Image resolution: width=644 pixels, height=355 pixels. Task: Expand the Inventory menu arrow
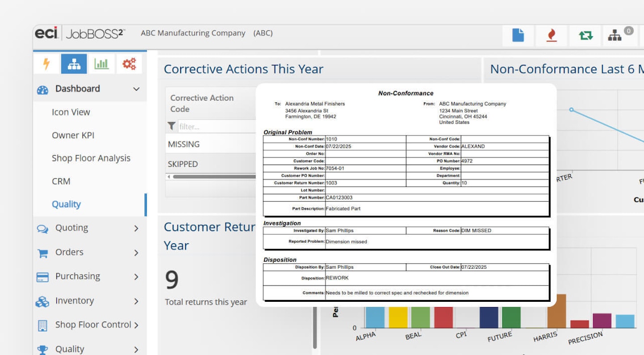(x=136, y=302)
